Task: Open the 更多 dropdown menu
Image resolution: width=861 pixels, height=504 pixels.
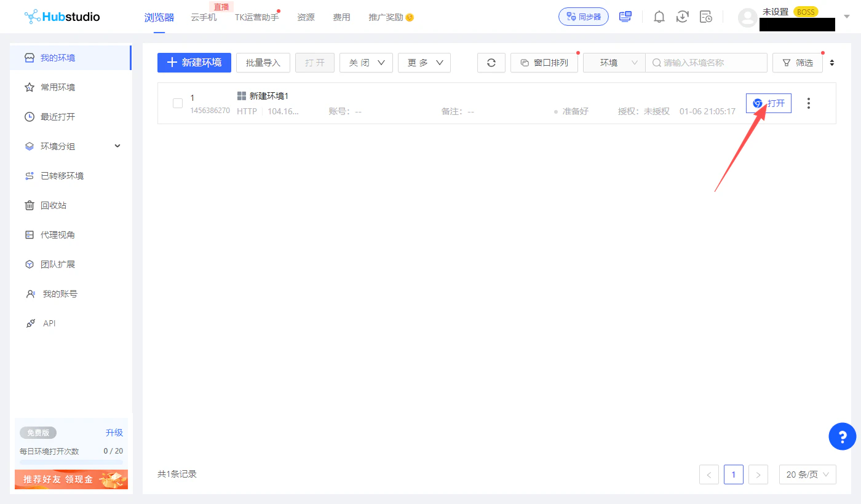Action: tap(424, 62)
